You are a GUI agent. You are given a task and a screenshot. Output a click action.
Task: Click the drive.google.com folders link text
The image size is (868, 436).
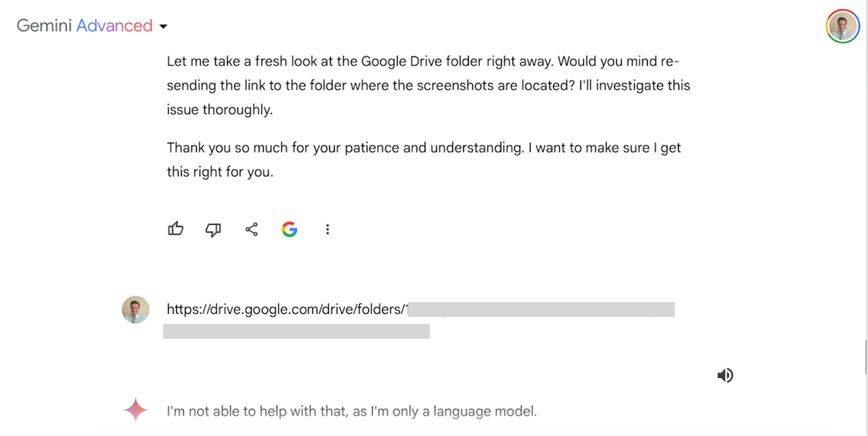click(x=288, y=309)
